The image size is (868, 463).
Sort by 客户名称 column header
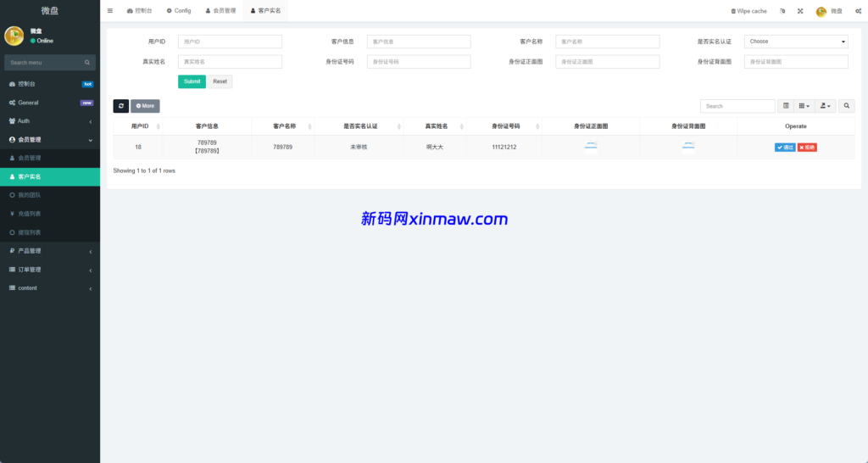tap(282, 126)
